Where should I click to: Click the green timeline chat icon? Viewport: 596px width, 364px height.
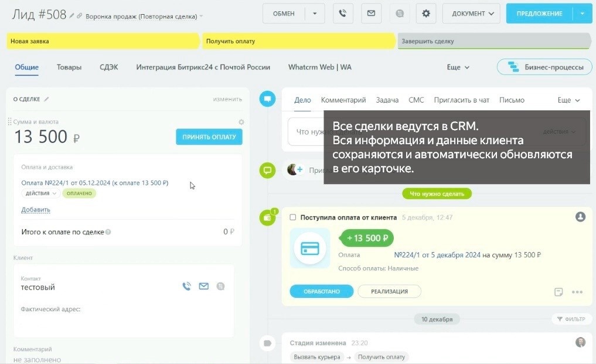(x=268, y=170)
